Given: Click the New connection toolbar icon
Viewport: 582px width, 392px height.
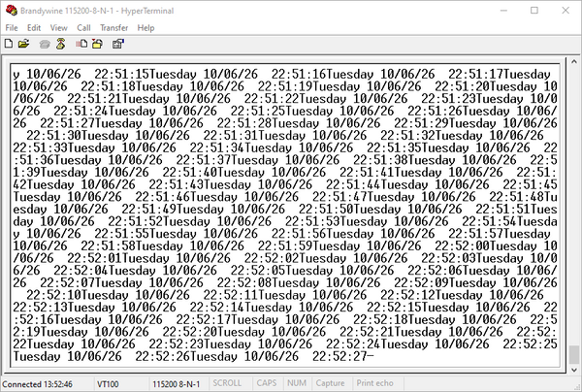Looking at the screenshot, I should [x=9, y=45].
